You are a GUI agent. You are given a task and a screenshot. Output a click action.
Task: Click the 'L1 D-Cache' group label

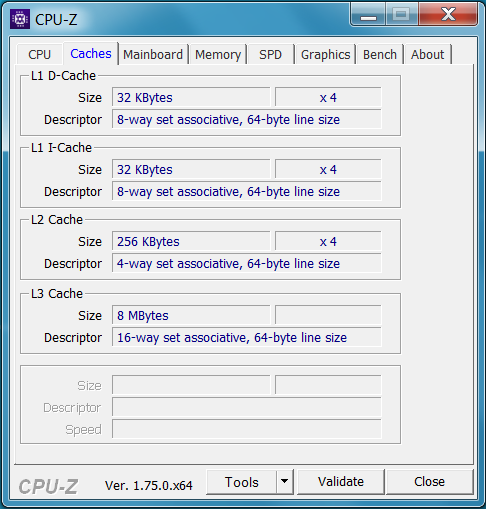click(x=63, y=76)
